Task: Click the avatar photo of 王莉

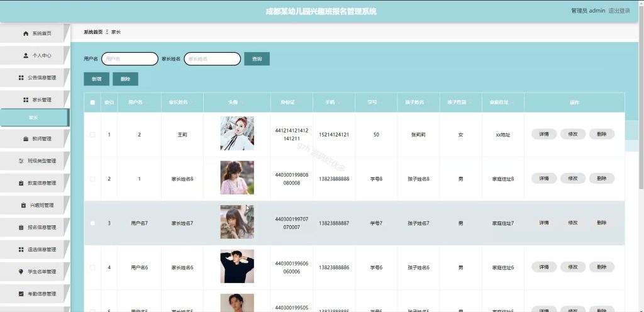Action: point(237,133)
